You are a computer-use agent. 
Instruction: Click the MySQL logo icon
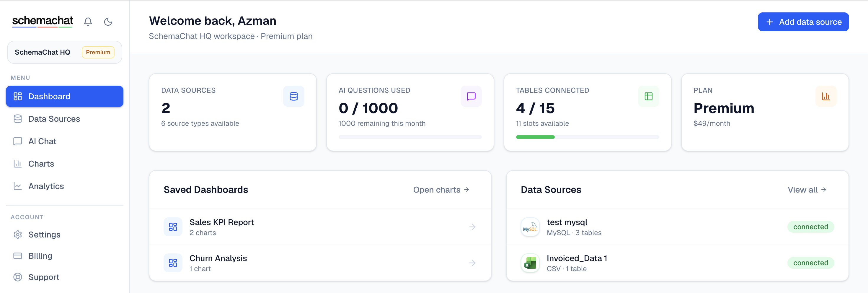point(530,227)
